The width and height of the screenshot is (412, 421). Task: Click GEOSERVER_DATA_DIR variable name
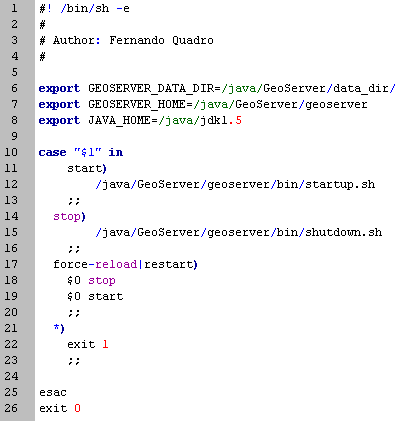click(x=151, y=89)
